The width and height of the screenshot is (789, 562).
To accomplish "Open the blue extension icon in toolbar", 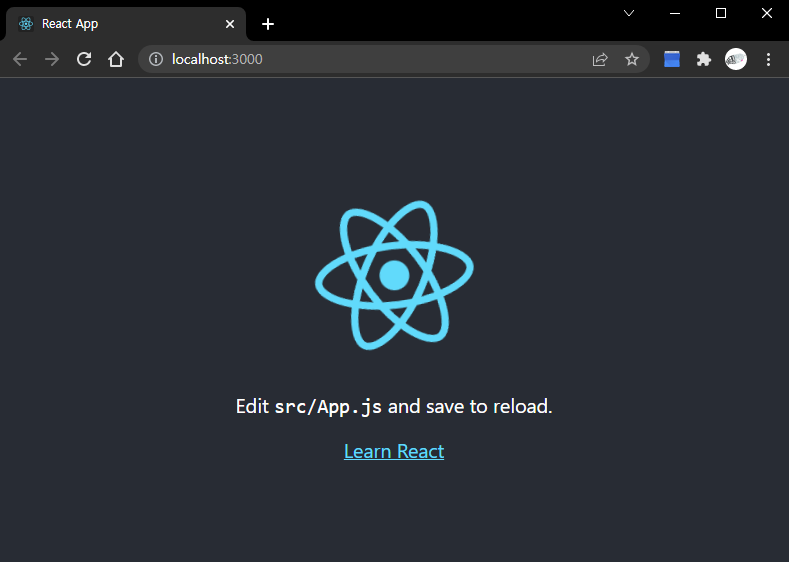I will [672, 59].
